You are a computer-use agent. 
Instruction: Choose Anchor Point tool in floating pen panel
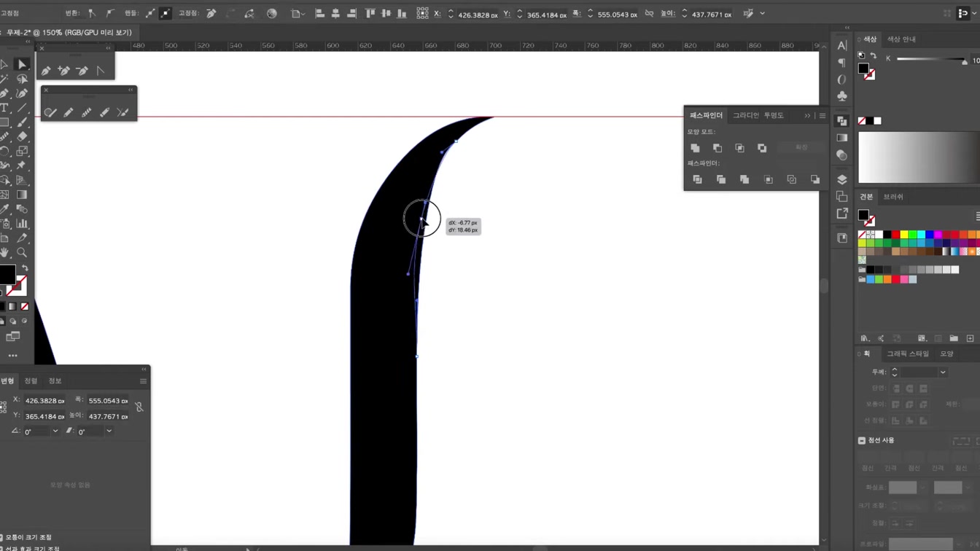(x=101, y=71)
